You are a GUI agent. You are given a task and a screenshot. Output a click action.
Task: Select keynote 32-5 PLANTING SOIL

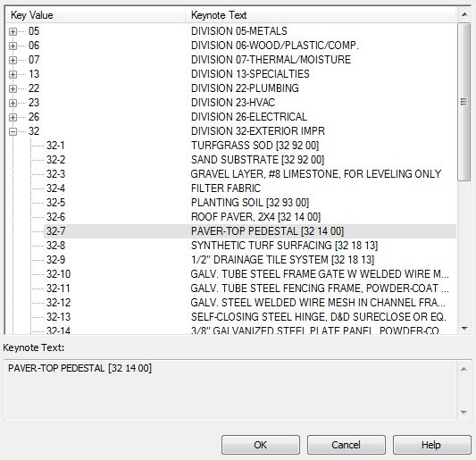coord(250,203)
